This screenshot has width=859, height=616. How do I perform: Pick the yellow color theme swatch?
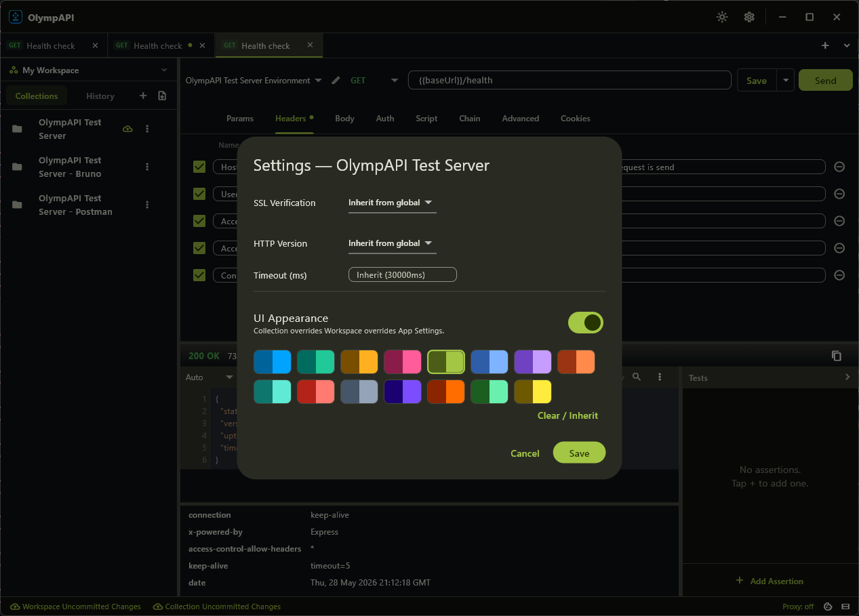pyautogui.click(x=533, y=392)
